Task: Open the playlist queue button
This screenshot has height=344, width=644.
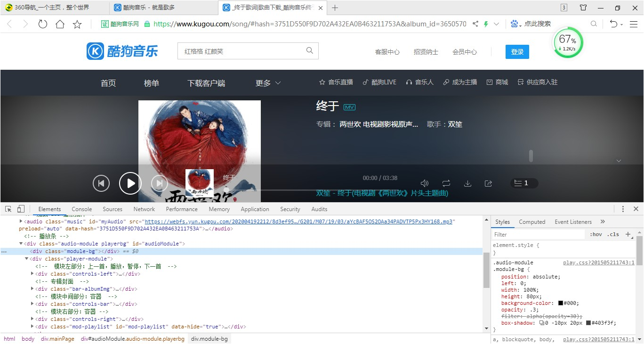Action: pyautogui.click(x=524, y=183)
